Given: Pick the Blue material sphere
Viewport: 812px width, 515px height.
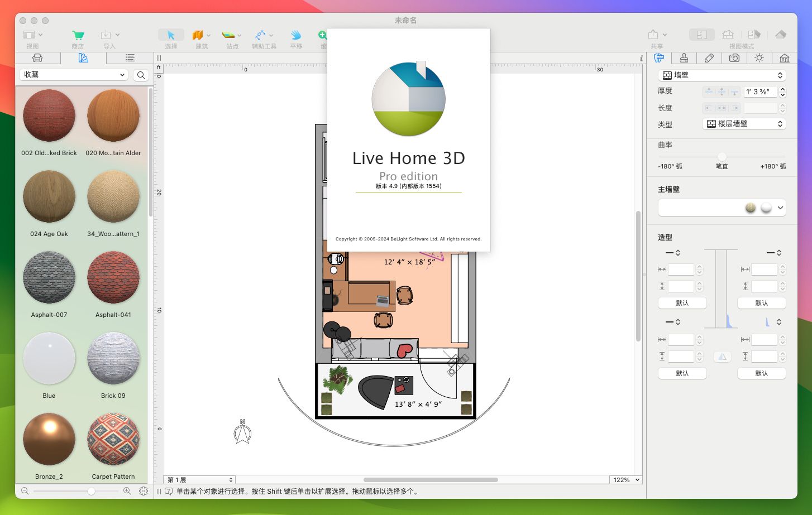Looking at the screenshot, I should coord(49,358).
